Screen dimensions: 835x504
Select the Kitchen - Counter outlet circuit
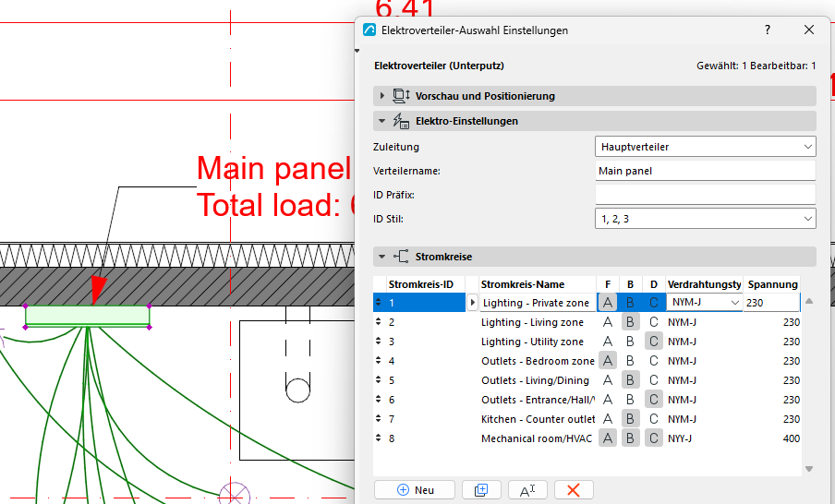point(587,419)
